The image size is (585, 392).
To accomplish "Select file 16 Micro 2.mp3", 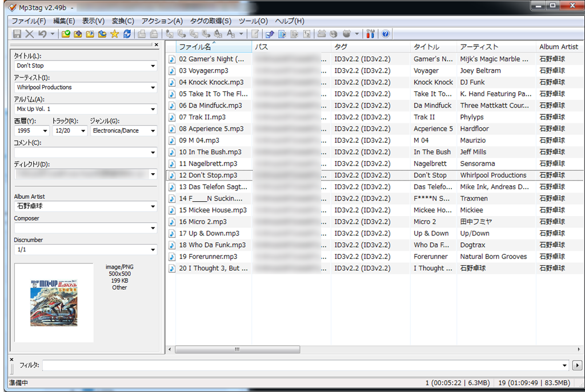I will coord(203,222).
